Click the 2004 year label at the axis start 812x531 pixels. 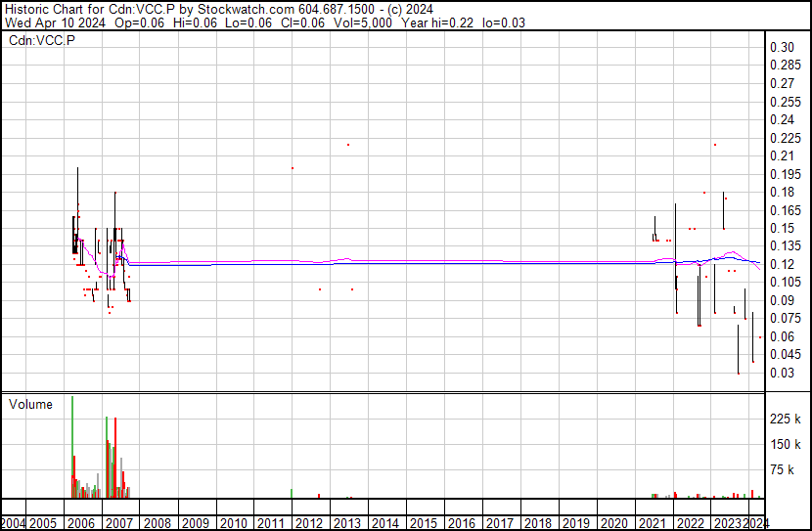coord(14,523)
